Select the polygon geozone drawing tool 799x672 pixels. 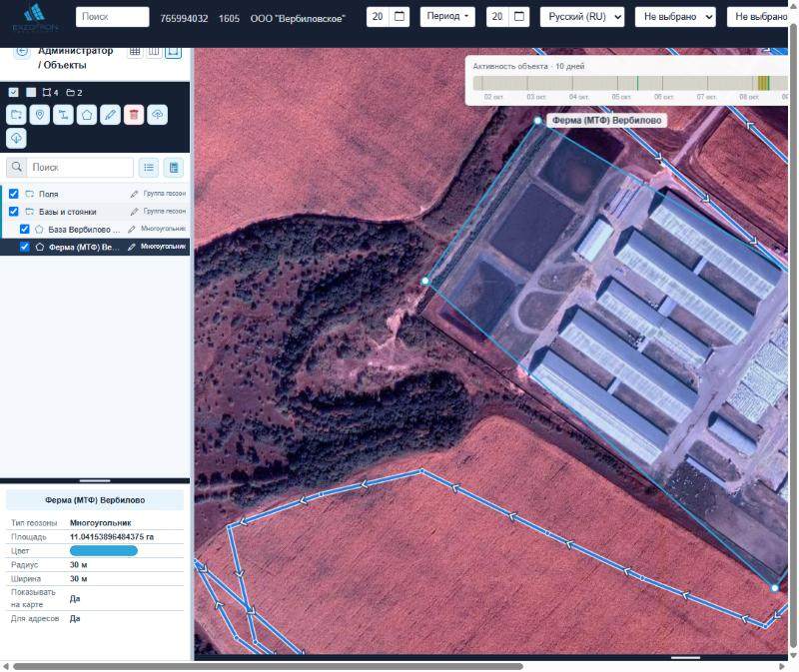(87, 115)
